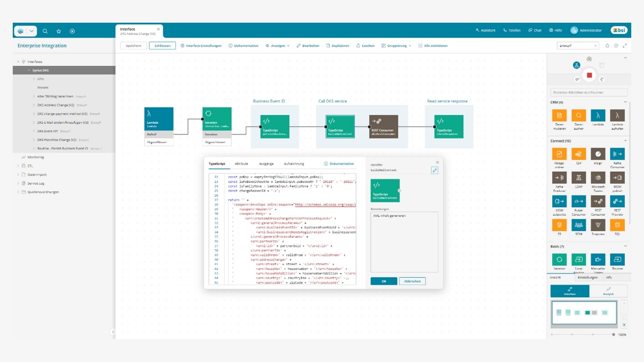Collapse the CRM (4) library section
The height and width of the screenshot is (362, 644).
625,102
